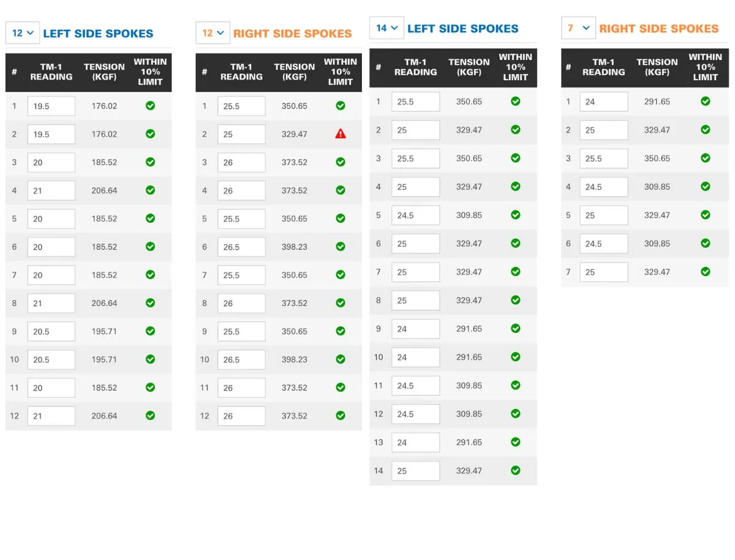Click the green check for spoke 7 in 7-spoke right table
The height and width of the screenshot is (560, 735).
705,272
